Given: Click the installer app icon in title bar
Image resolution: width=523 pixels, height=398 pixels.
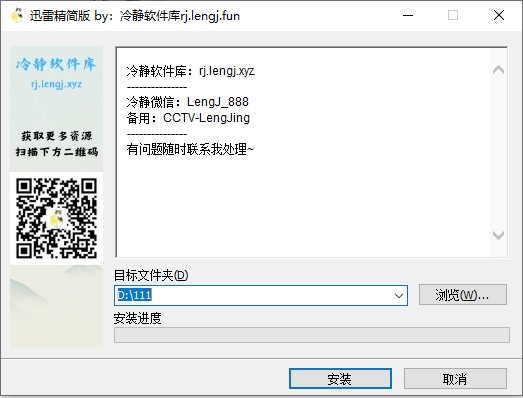Looking at the screenshot, I should [17, 15].
